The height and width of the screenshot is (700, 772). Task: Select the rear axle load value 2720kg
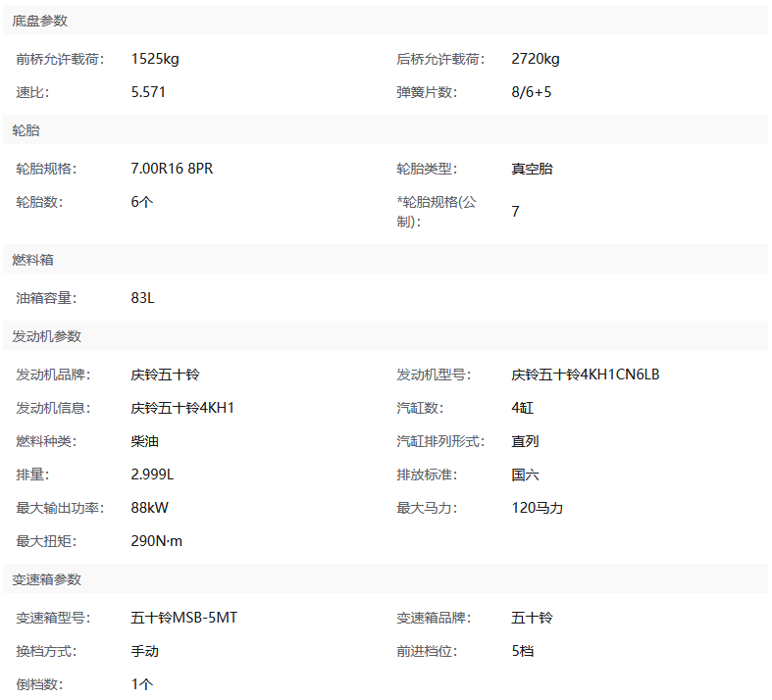[536, 59]
